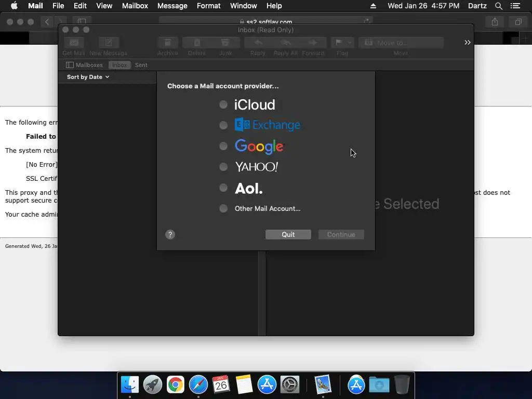Image resolution: width=532 pixels, height=399 pixels.
Task: Switch to the Sent favorites tab
Action: (x=141, y=65)
